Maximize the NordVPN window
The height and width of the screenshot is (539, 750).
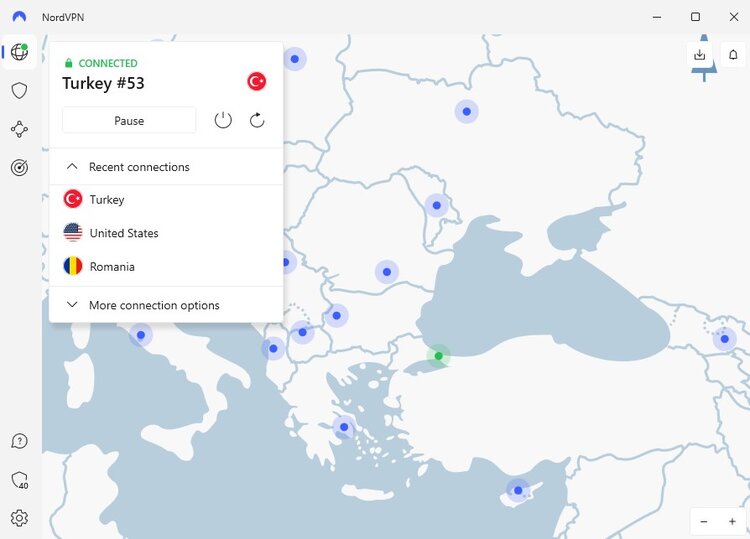695,17
